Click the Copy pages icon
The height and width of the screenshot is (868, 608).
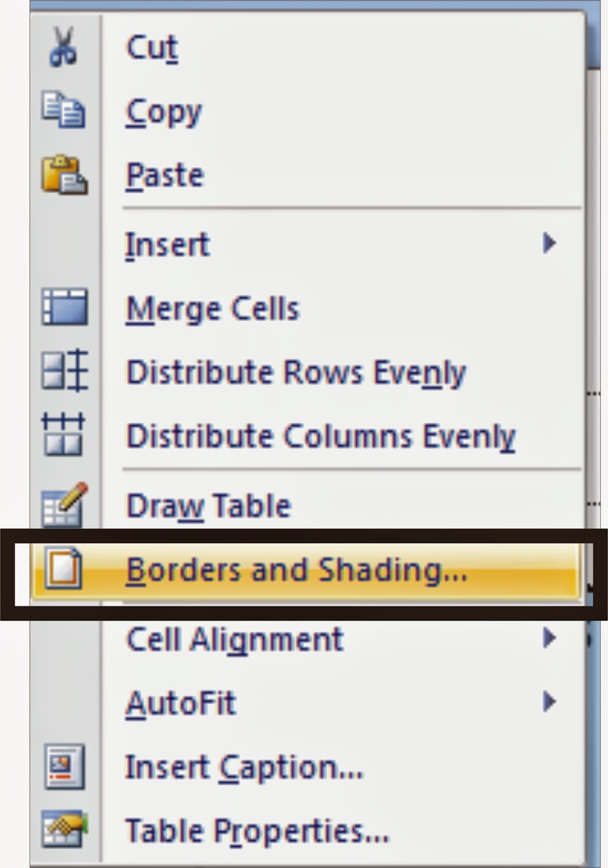pyautogui.click(x=64, y=110)
